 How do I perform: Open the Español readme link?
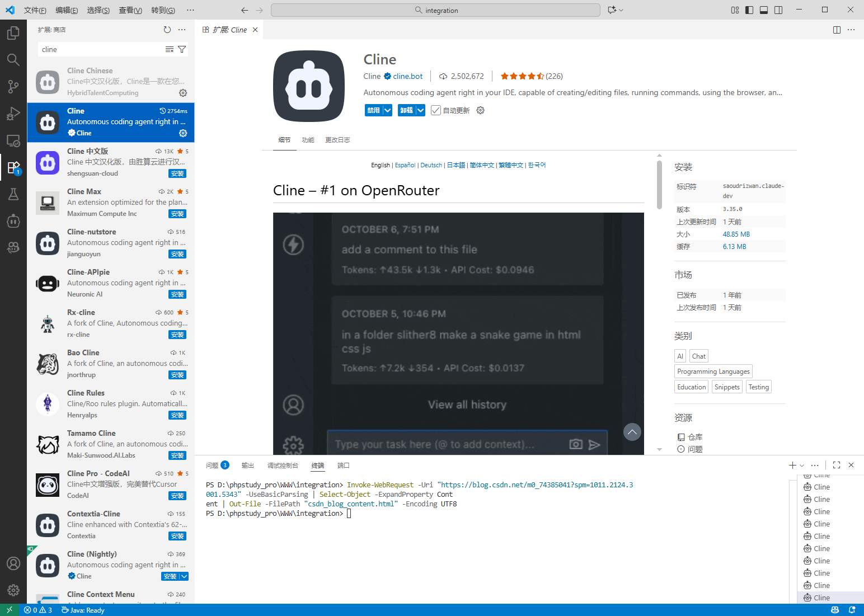405,165
